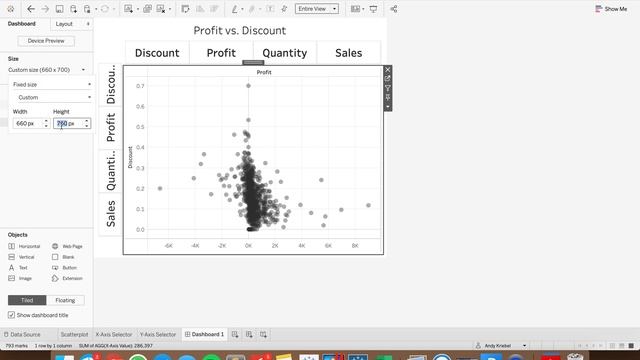Open the highlight pen tool
This screenshot has height=360, width=640.
click(x=235, y=9)
